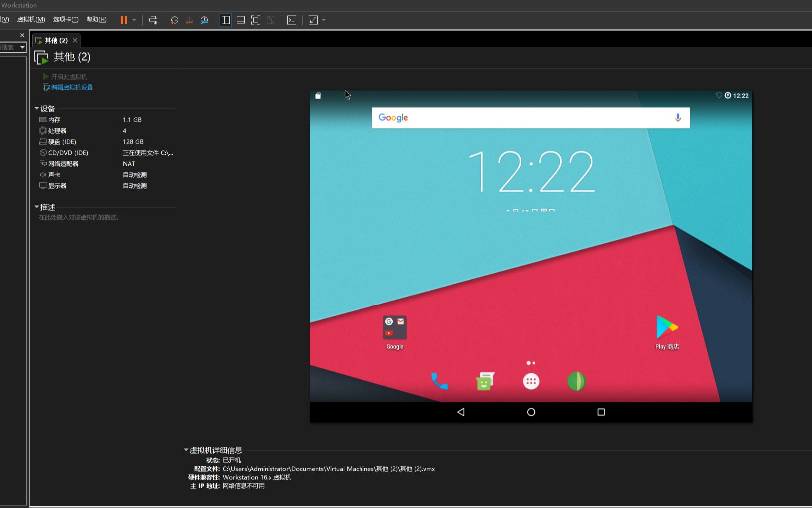This screenshot has height=508, width=812.
Task: Open the Play 商店 app icon
Action: [x=667, y=327]
